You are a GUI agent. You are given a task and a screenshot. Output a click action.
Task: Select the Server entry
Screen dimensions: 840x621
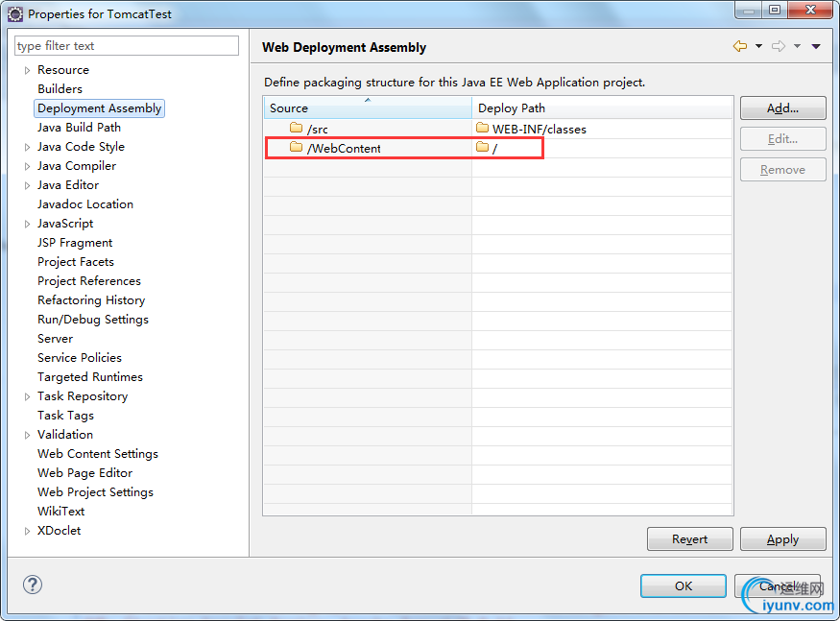[x=55, y=339]
